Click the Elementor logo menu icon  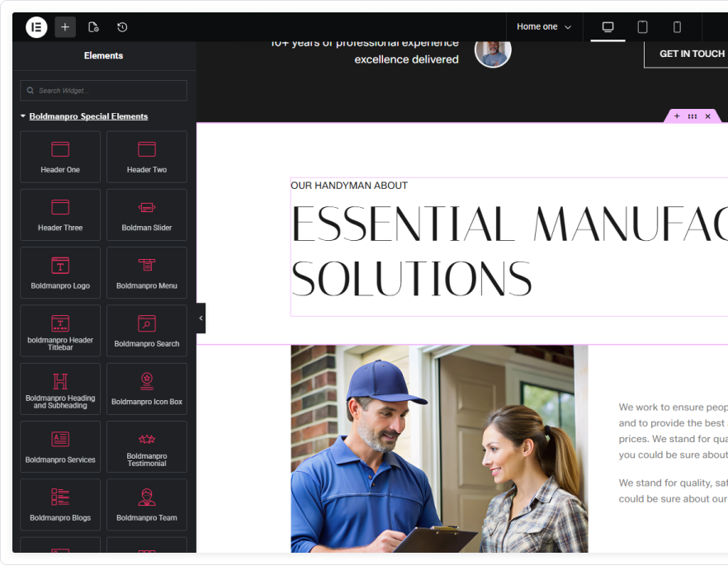(x=36, y=27)
